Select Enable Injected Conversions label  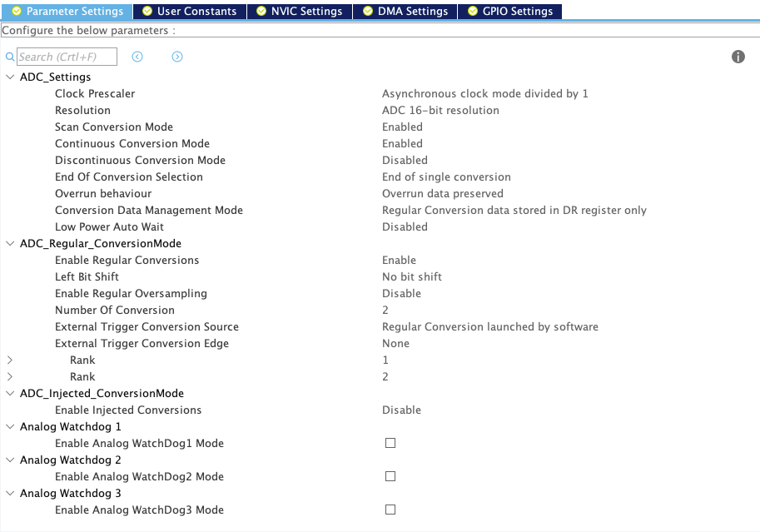point(128,410)
